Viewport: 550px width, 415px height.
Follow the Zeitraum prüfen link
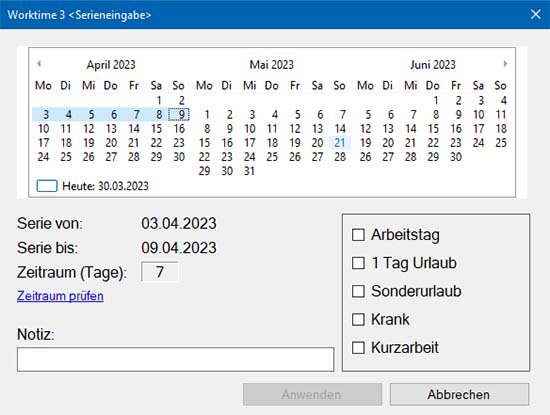60,296
